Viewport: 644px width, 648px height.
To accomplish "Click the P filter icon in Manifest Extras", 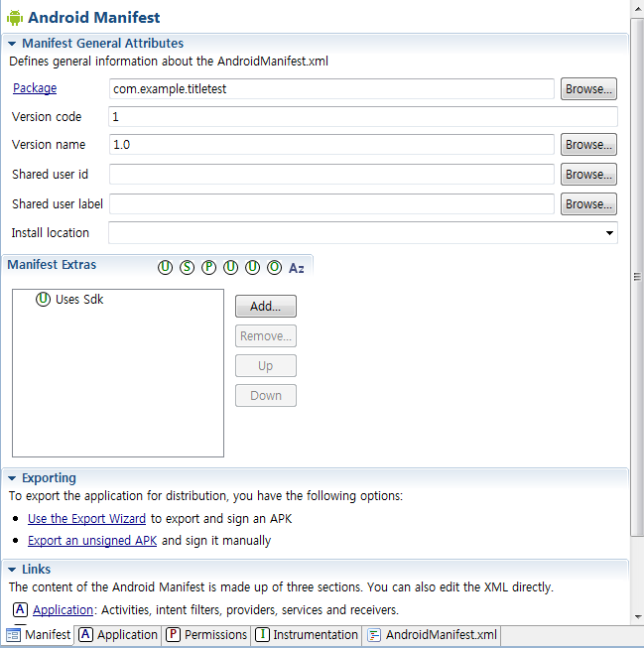I will point(208,267).
